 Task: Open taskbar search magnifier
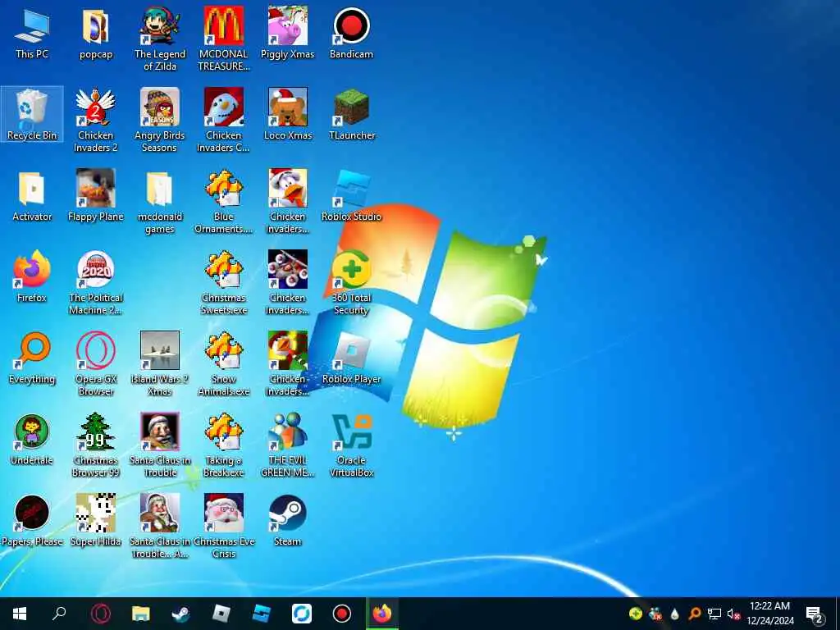(59, 614)
